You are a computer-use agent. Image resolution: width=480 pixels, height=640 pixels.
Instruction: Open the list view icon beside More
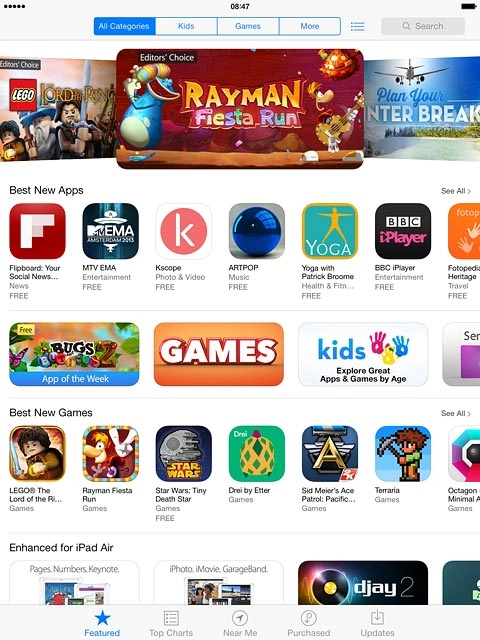(x=358, y=27)
